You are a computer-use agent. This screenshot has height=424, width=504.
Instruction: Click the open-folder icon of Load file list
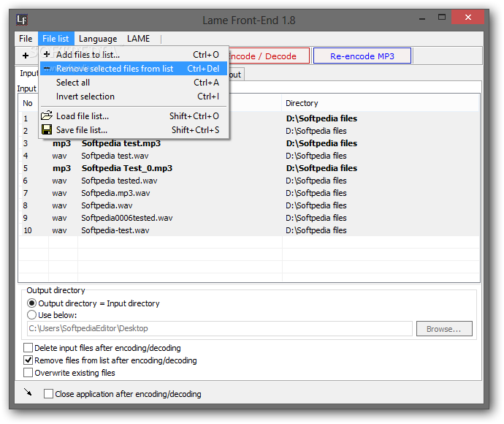tap(47, 116)
